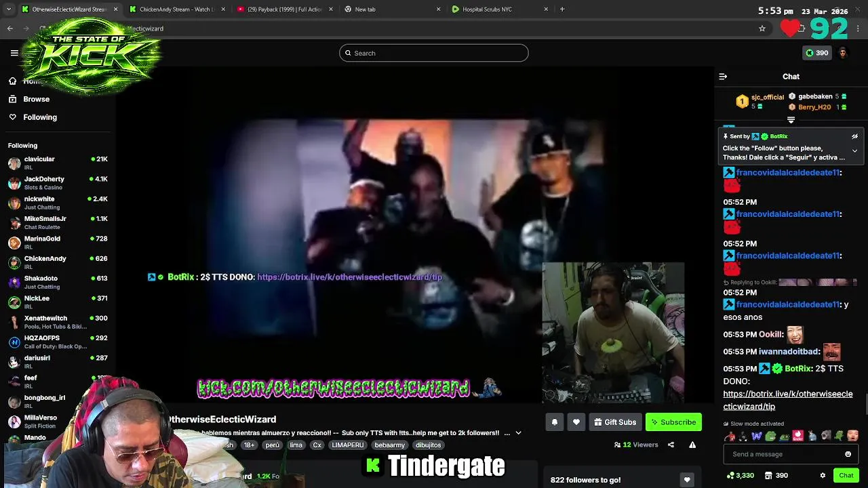Report stream via warning triangle icon
Viewport: 868px width, 488px height.
[x=692, y=445]
